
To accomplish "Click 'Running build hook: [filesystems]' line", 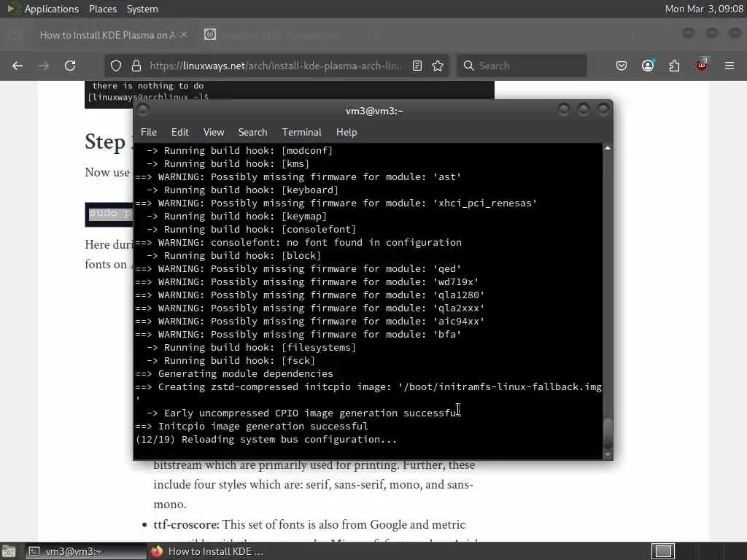I will pos(251,348).
